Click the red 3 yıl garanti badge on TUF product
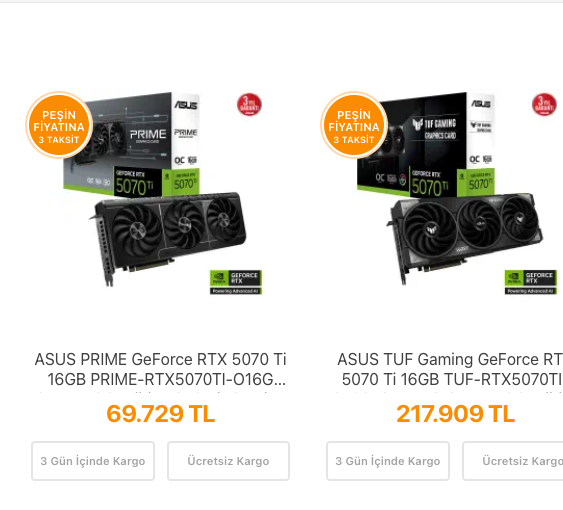 pyautogui.click(x=544, y=105)
